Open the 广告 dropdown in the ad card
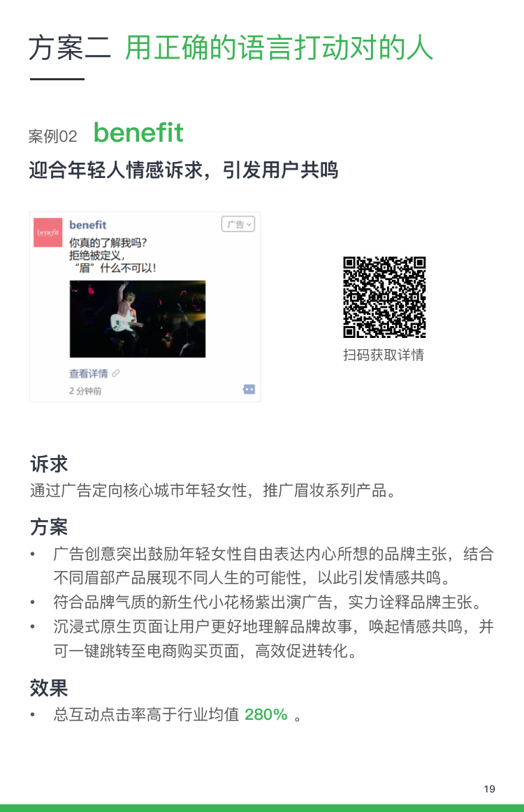The height and width of the screenshot is (812, 524). tap(238, 224)
